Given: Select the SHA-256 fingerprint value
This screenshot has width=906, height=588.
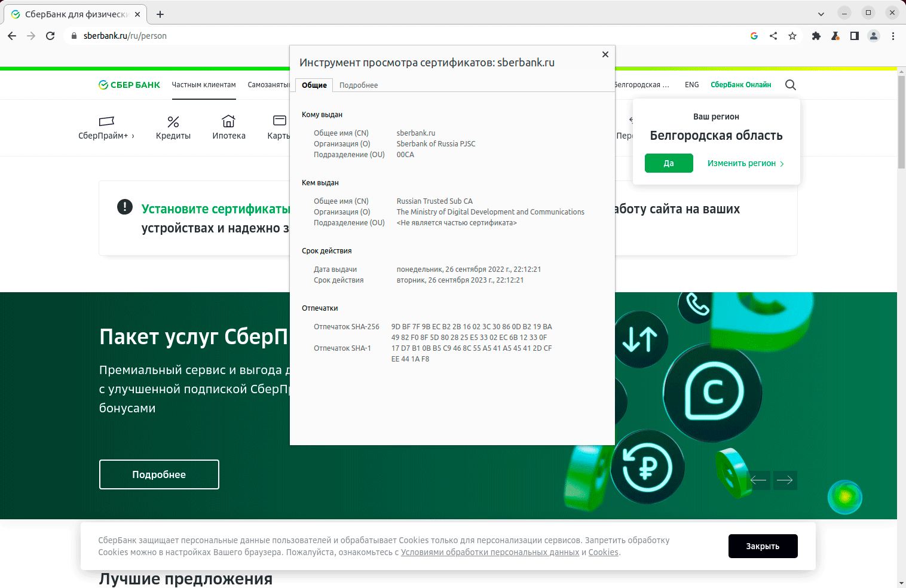Looking at the screenshot, I should coord(472,332).
